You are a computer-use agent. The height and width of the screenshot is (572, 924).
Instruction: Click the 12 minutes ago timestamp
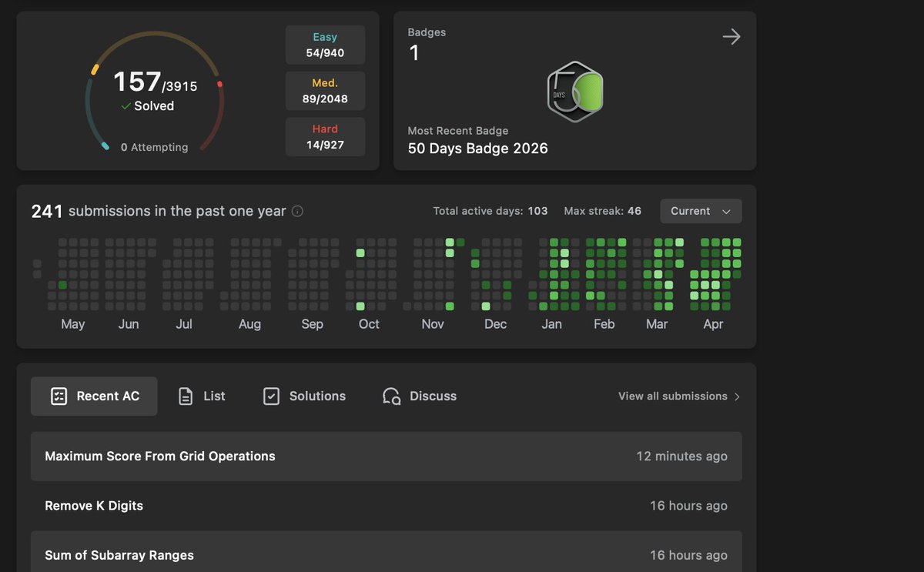click(x=681, y=457)
